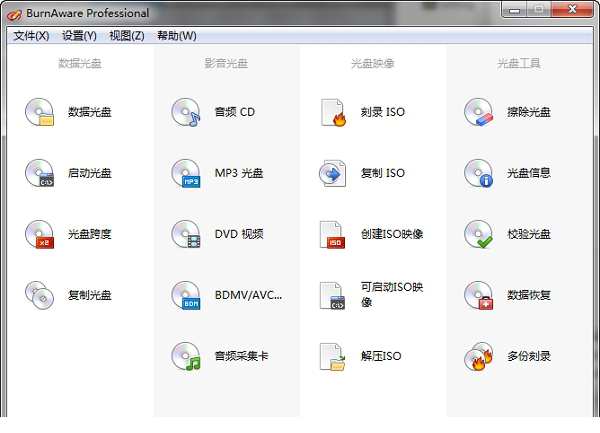Click the 复制光盘 double-disc icon
The width and height of the screenshot is (600, 433).
coord(39,295)
